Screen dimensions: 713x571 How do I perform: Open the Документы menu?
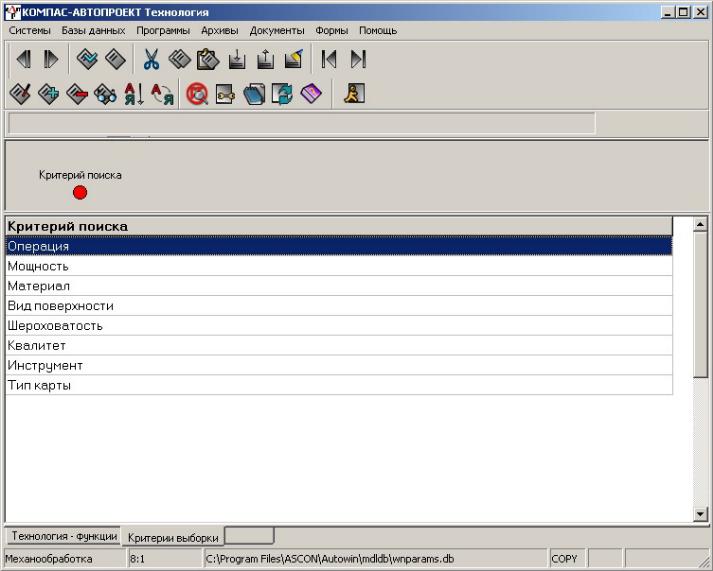click(277, 30)
